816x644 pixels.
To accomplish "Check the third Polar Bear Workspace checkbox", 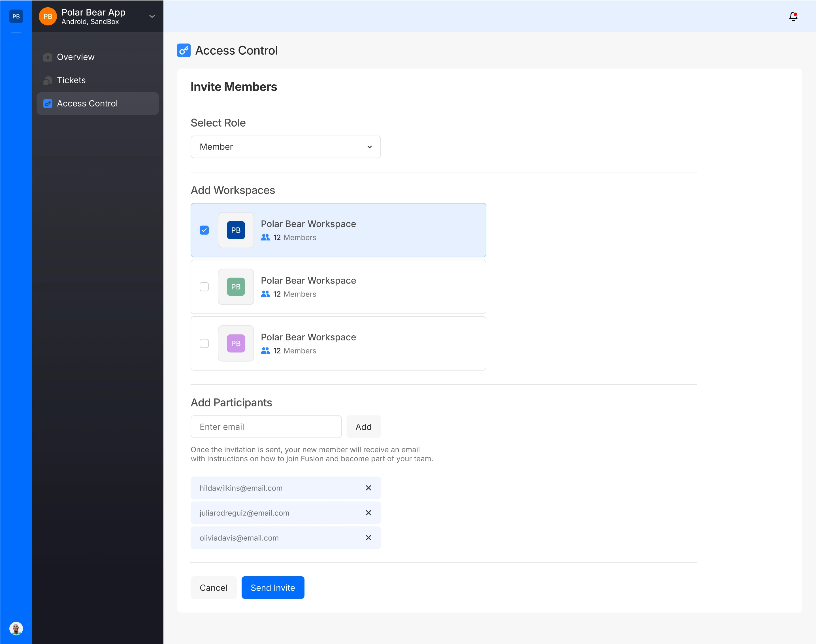I will 204,343.
